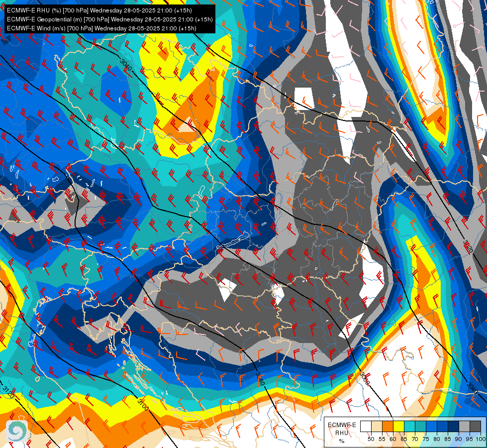This screenshot has width=487, height=448.
Task: Select the white swatch below 50 percent
Action: pyautogui.click(x=366, y=427)
